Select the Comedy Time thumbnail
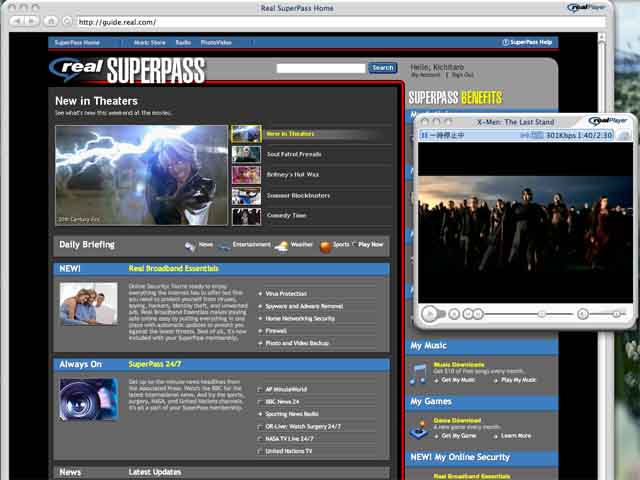The height and width of the screenshot is (480, 640). pyautogui.click(x=246, y=216)
